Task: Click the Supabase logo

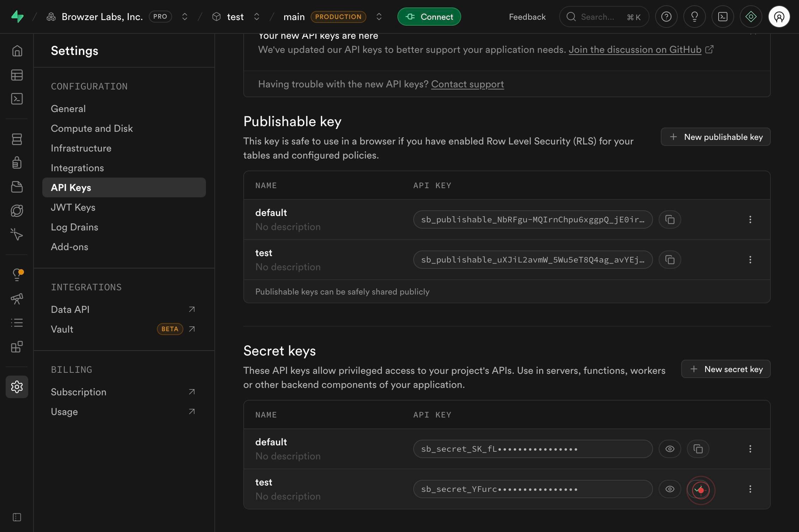Action: click(17, 17)
